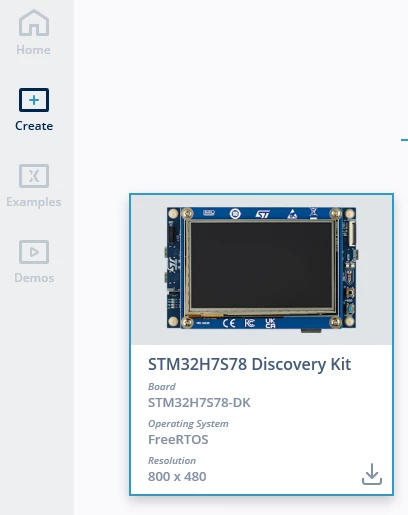Click the Home label in sidebar
408x515 pixels.
point(33,50)
